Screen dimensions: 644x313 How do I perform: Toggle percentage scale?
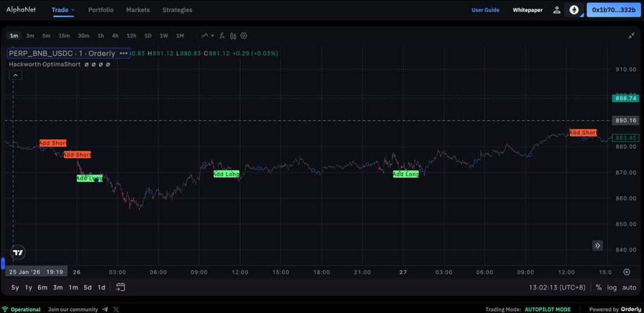pyautogui.click(x=598, y=287)
